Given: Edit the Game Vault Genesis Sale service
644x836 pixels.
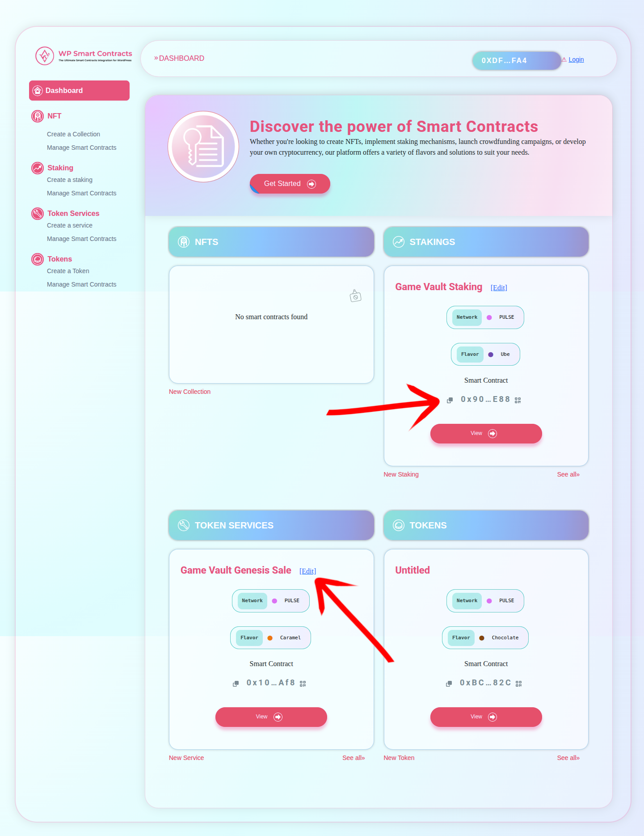Looking at the screenshot, I should 307,571.
